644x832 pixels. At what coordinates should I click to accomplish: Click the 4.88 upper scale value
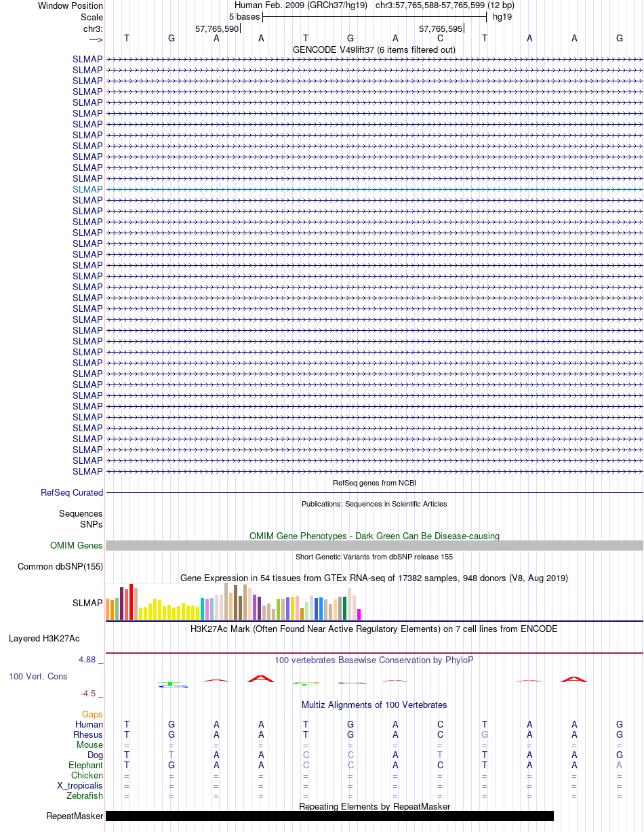[91, 659]
